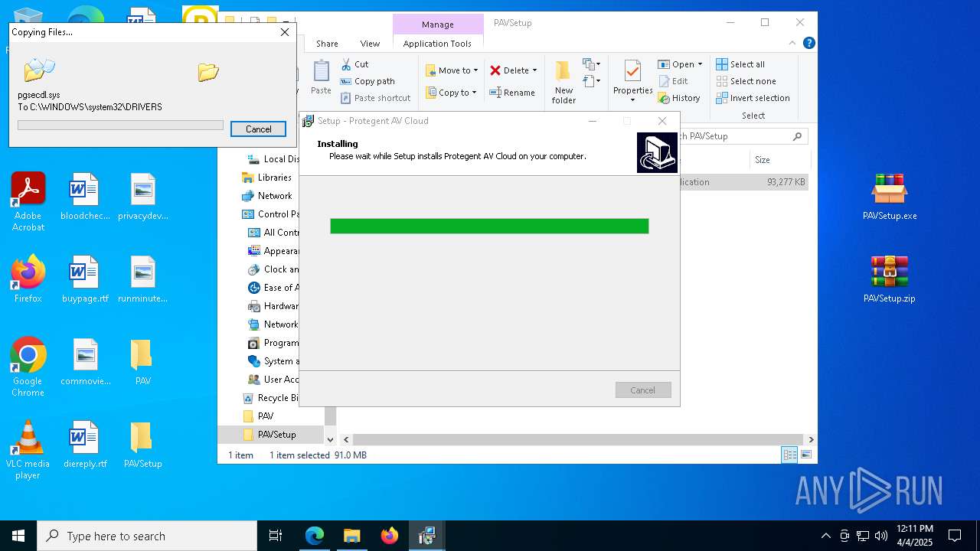Select User Accounts tree item
The width and height of the screenshot is (980, 551).
(x=273, y=380)
